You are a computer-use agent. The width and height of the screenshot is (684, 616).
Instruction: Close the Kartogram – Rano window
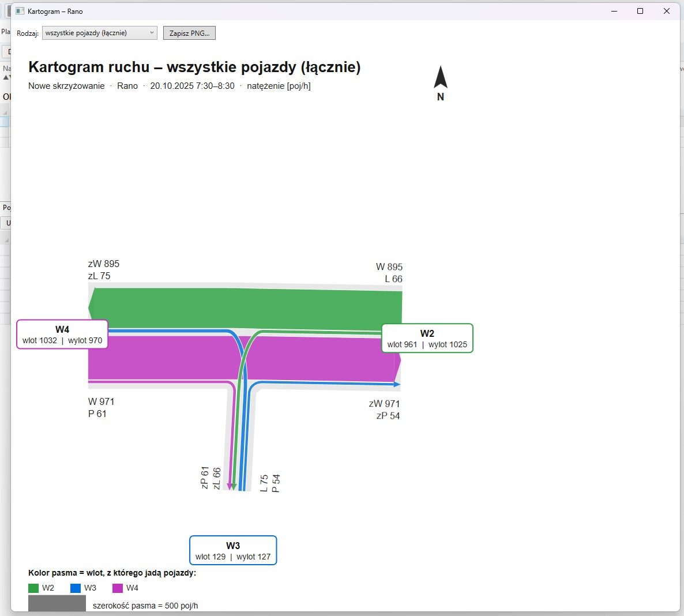click(x=667, y=12)
